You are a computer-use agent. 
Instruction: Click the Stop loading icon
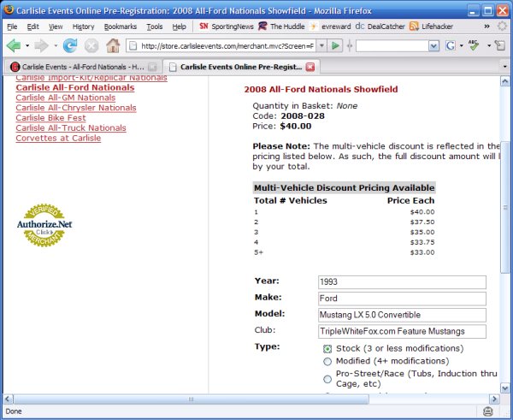(x=91, y=45)
